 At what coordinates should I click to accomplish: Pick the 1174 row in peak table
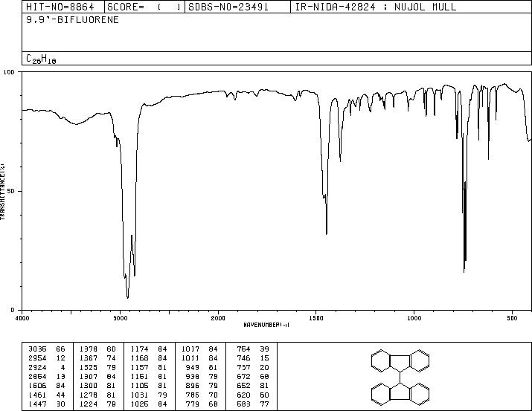(149, 349)
